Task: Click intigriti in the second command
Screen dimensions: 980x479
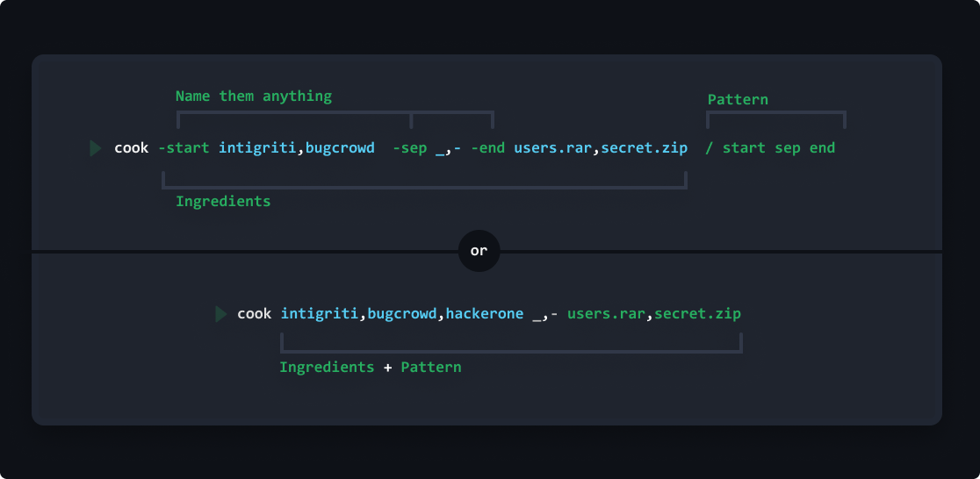Action: [320, 313]
